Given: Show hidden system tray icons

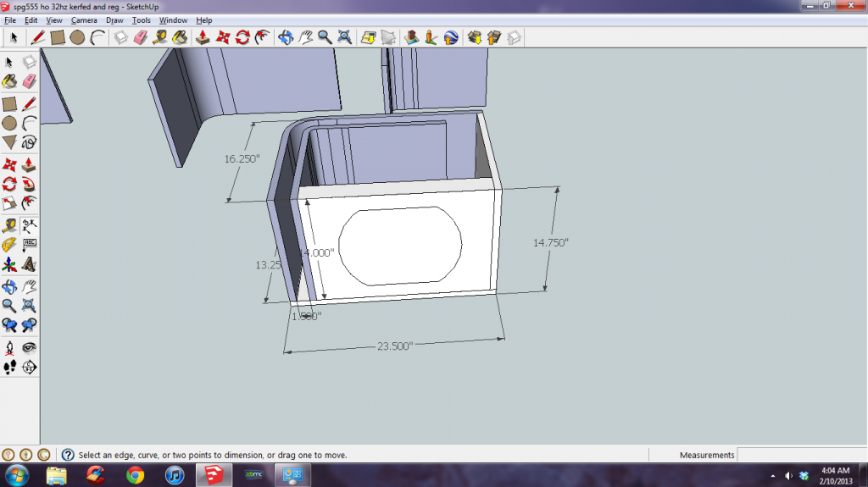Looking at the screenshot, I should point(773,475).
